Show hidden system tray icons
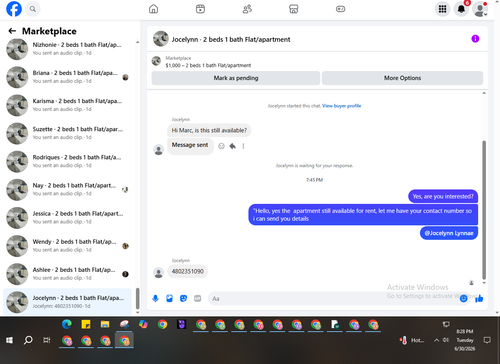500x364 pixels. point(436,340)
